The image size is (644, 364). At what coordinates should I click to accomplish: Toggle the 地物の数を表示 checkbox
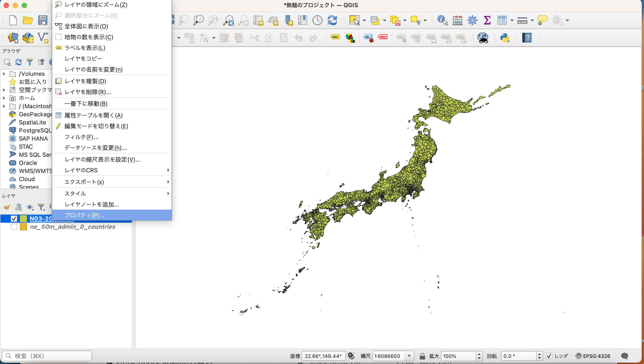pyautogui.click(x=59, y=37)
